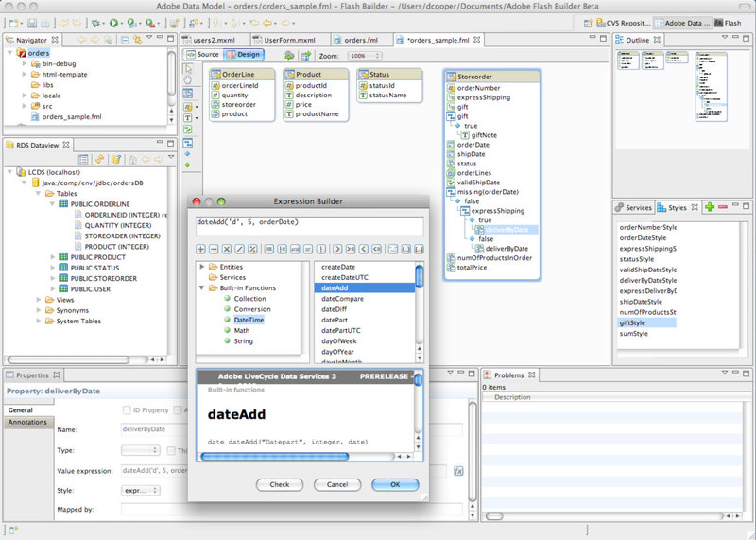This screenshot has height=540, width=756.
Task: Select the hand pan tool in design palette
Action: point(188,80)
